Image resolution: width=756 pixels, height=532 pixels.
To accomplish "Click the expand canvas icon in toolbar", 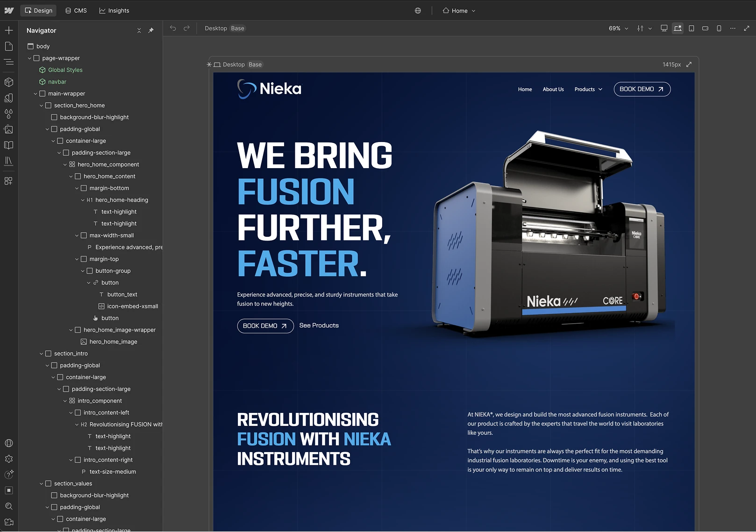I will click(747, 28).
